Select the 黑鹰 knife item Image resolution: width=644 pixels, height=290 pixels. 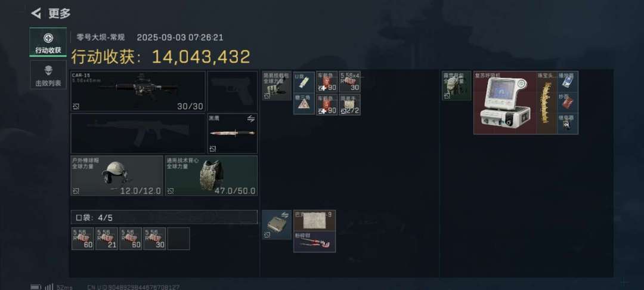(x=233, y=134)
